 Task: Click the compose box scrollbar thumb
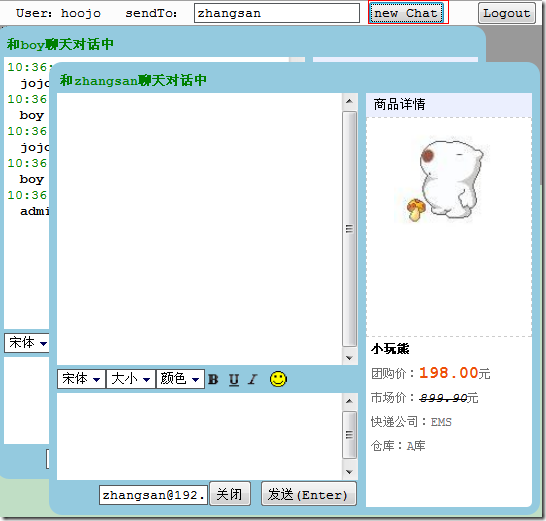point(350,435)
